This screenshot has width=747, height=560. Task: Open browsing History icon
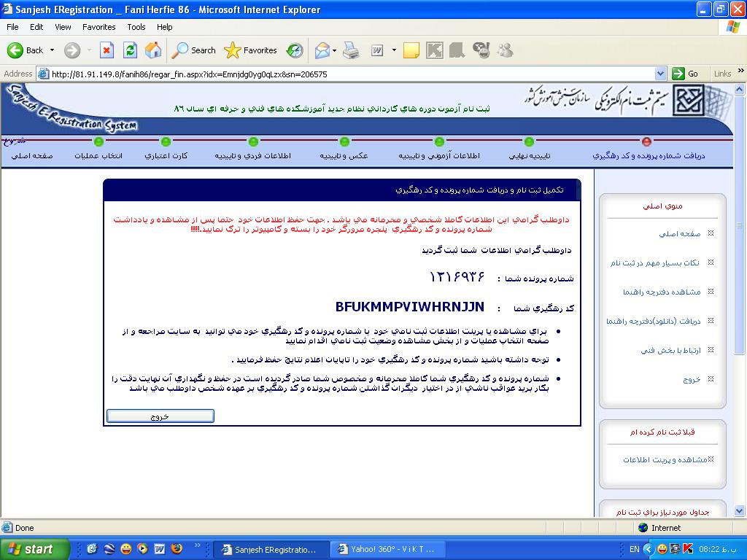point(295,50)
